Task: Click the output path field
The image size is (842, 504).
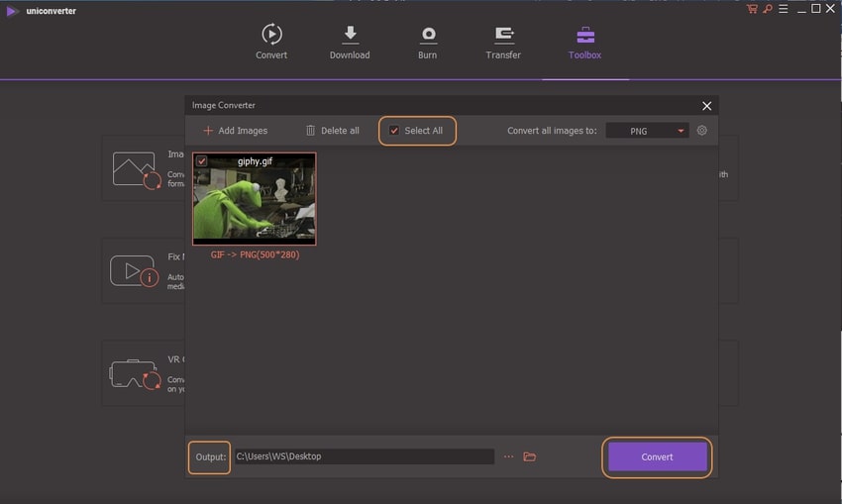Action: click(x=363, y=456)
